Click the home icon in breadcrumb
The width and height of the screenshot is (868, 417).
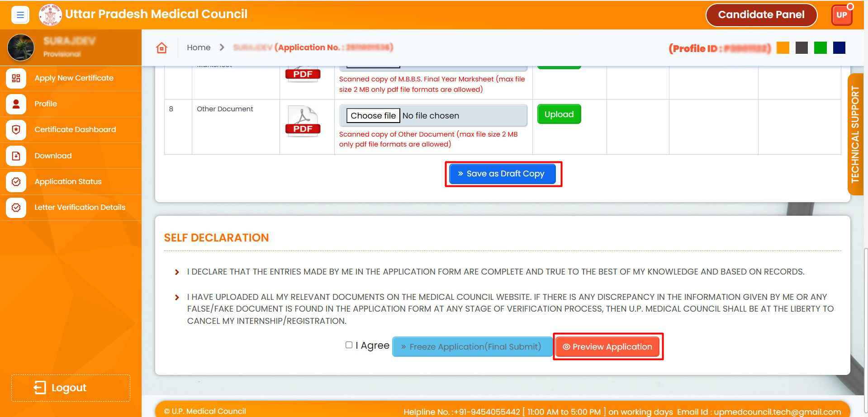click(x=161, y=48)
